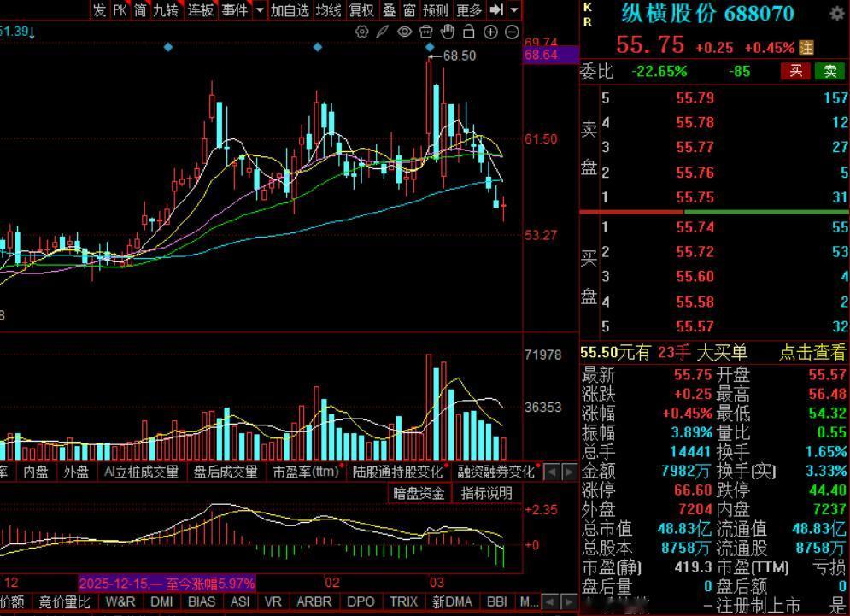Select the VR indicator tab
The height and width of the screenshot is (616, 850).
tap(273, 601)
